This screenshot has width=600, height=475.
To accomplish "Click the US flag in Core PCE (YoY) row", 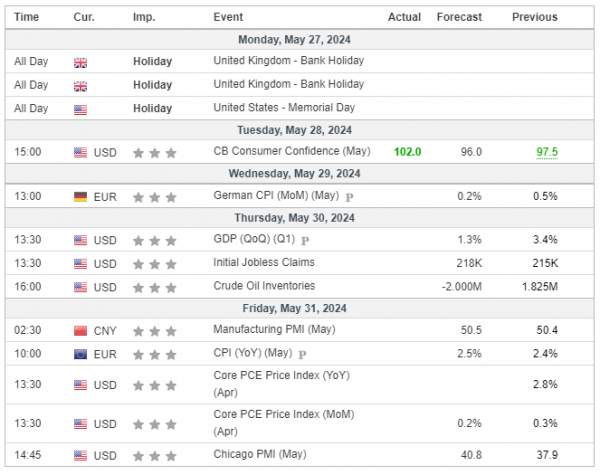I will (x=80, y=385).
